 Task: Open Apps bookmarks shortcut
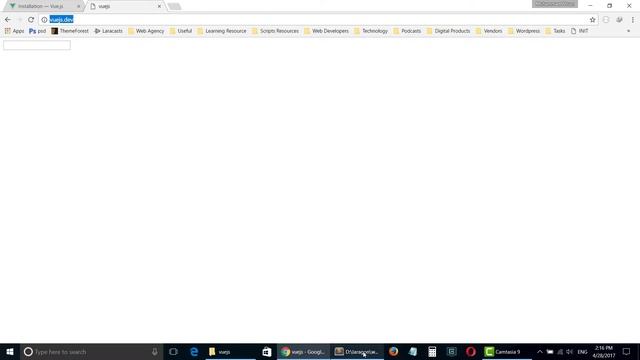click(x=14, y=31)
